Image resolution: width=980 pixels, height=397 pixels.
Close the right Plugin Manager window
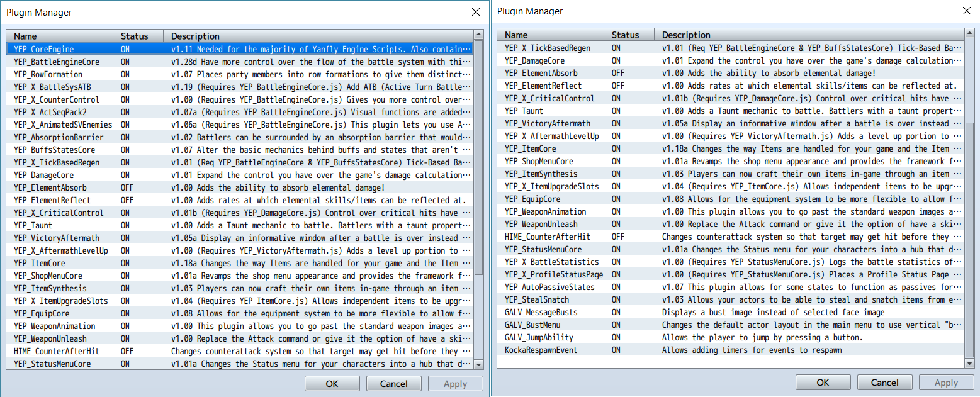pyautogui.click(x=966, y=11)
